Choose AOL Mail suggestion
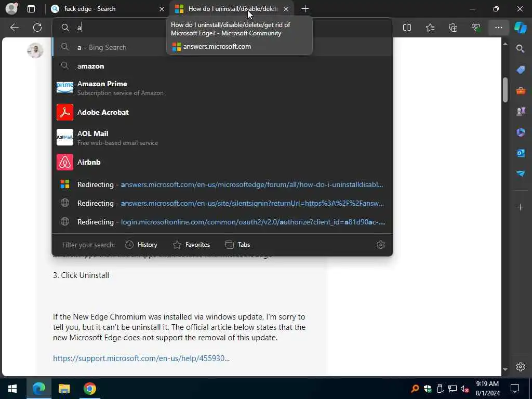Image resolution: width=532 pixels, height=399 pixels. (x=222, y=137)
